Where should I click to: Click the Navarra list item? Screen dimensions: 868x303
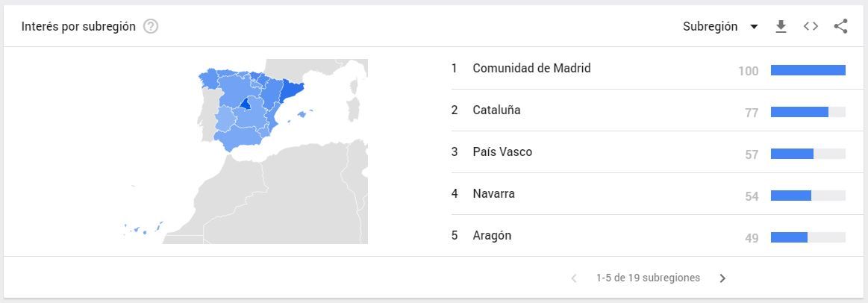[x=493, y=194]
